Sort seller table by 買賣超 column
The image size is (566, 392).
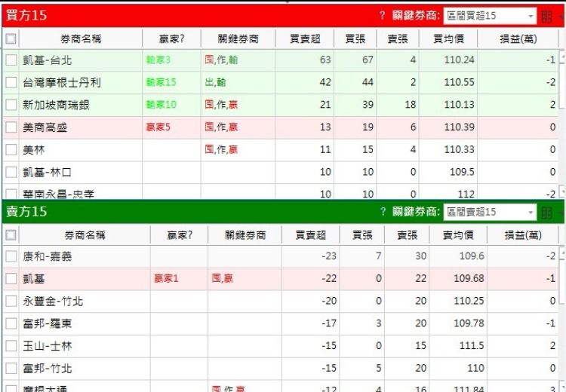click(x=310, y=235)
